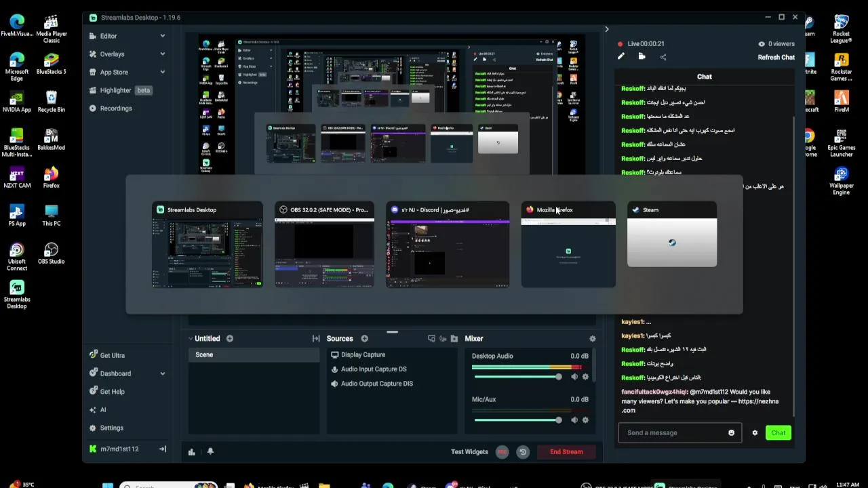Open the emoji picker in chat box
The height and width of the screenshot is (488, 868).
[x=731, y=432]
